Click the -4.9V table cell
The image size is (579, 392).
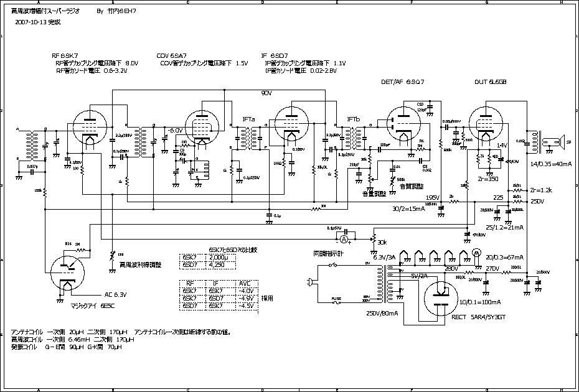pos(246,298)
